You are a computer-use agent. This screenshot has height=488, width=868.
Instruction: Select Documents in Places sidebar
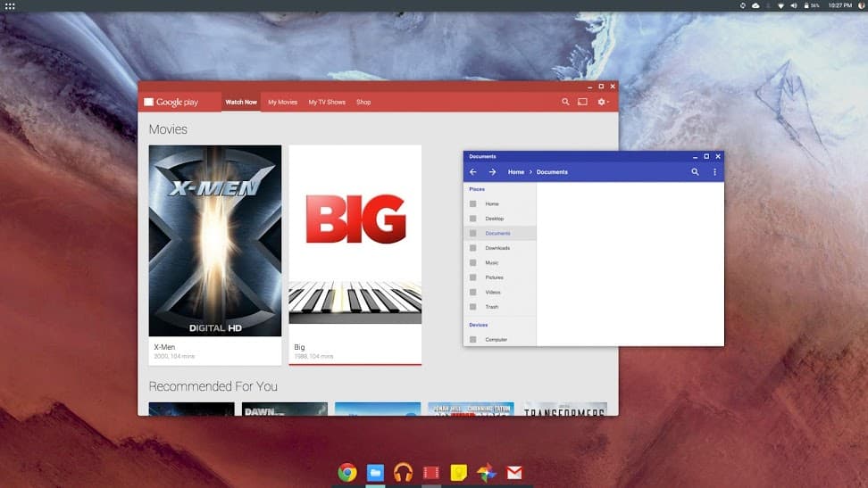[500, 233]
